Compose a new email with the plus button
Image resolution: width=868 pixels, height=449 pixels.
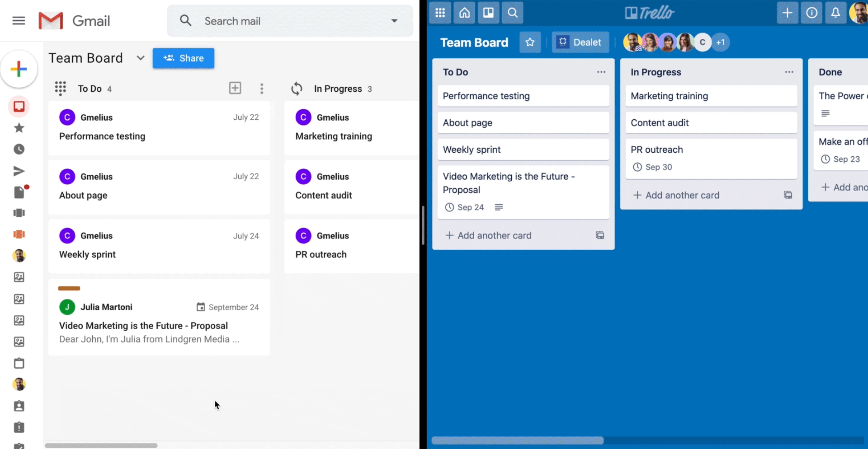point(19,69)
